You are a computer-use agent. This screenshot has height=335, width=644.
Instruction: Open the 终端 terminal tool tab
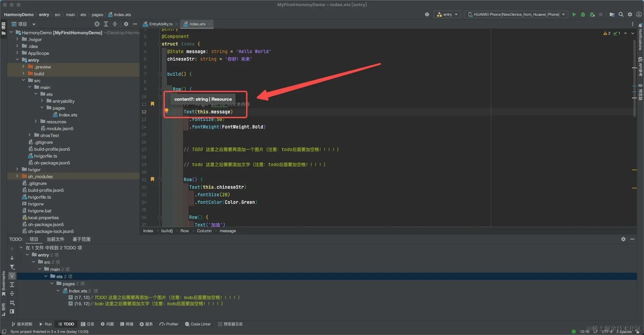(x=127, y=324)
